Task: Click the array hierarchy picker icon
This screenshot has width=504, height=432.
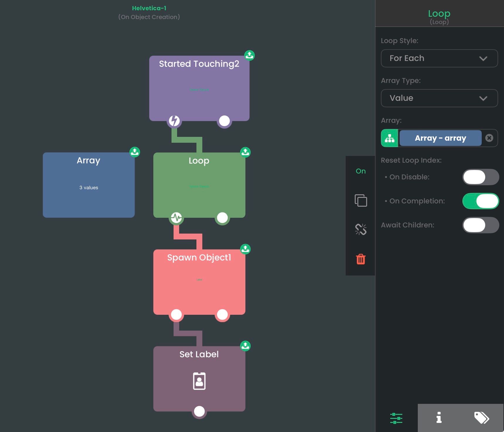Action: [x=389, y=138]
